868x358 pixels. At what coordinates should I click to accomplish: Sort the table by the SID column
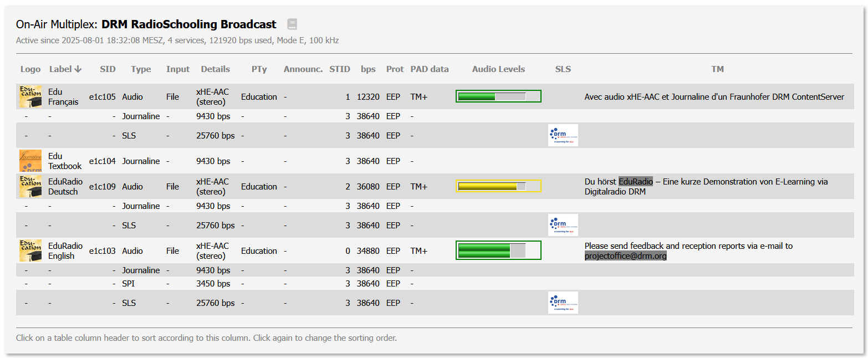108,69
